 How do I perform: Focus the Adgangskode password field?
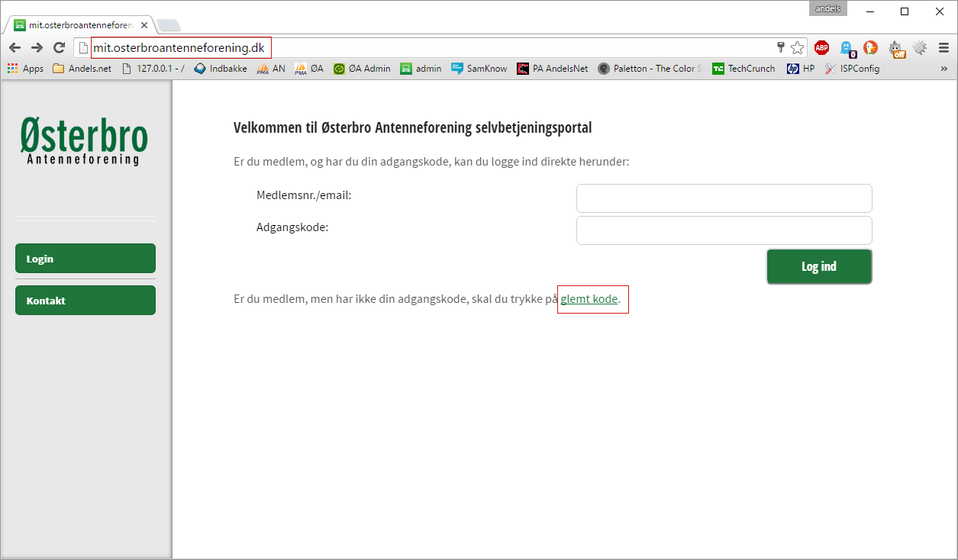[724, 230]
